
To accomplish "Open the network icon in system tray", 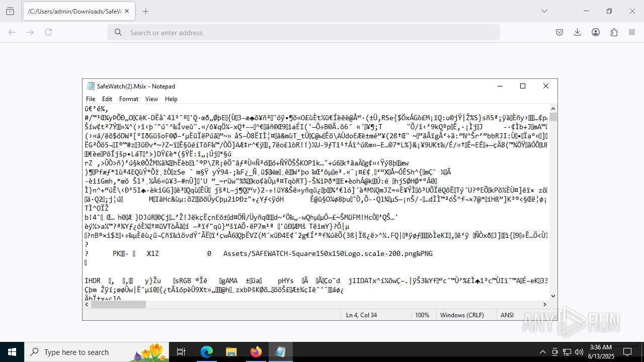I will point(567,352).
